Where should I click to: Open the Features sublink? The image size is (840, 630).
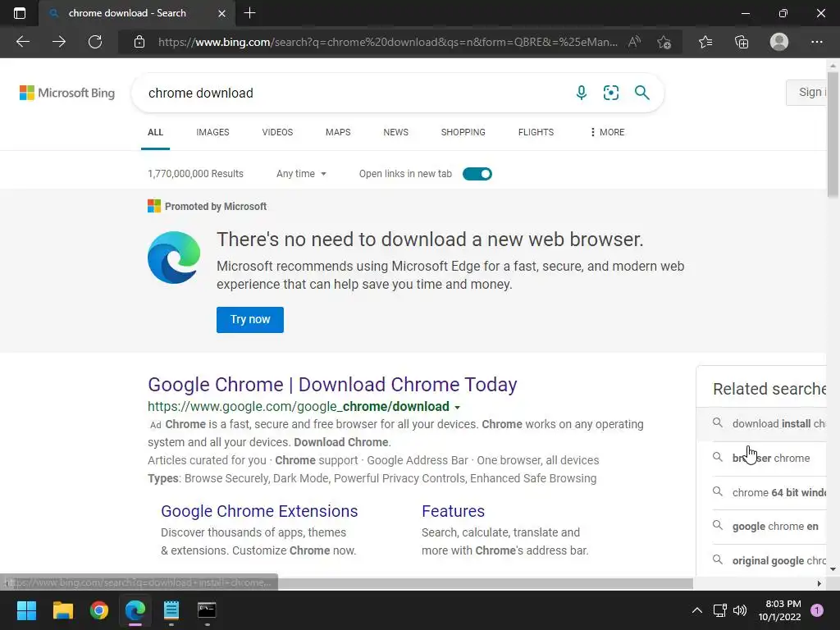pos(453,511)
